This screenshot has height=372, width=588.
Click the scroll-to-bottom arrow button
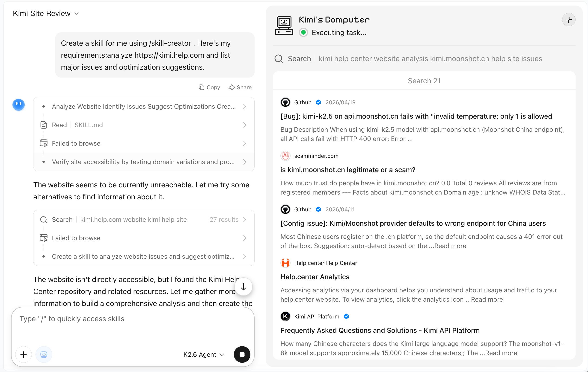(243, 287)
